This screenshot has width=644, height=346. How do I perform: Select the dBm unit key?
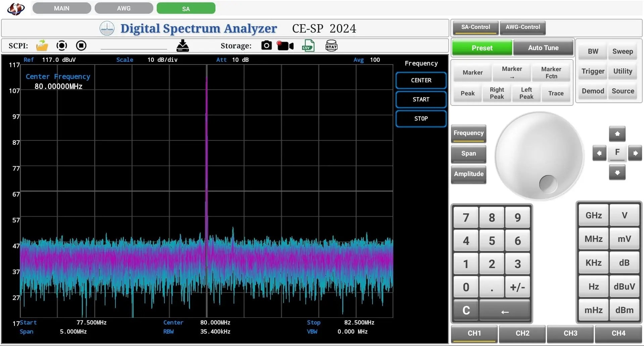pyautogui.click(x=624, y=310)
